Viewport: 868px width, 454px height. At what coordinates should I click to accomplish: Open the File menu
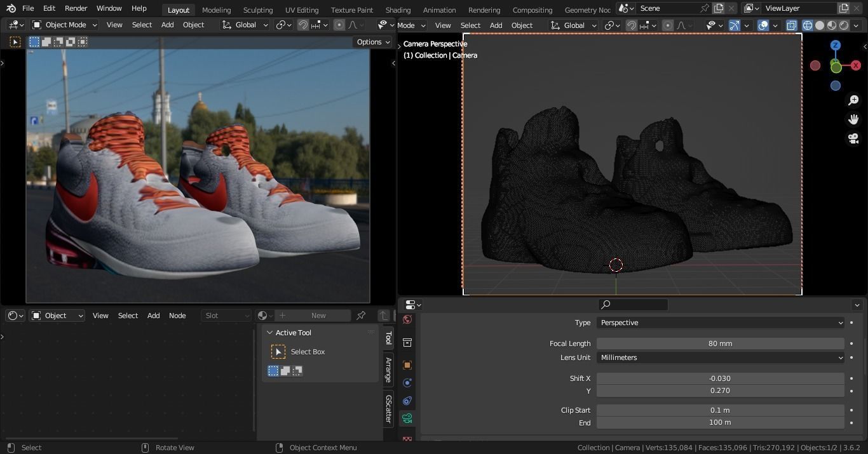tap(28, 9)
